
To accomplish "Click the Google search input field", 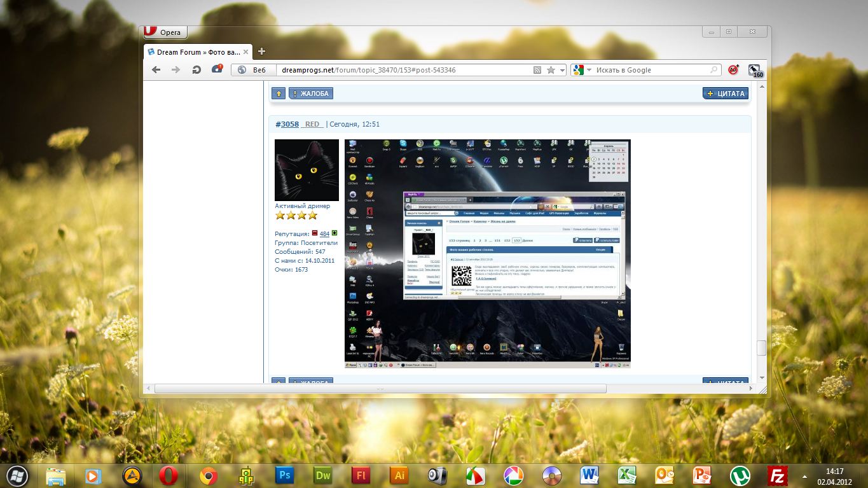I will pyautogui.click(x=651, y=70).
